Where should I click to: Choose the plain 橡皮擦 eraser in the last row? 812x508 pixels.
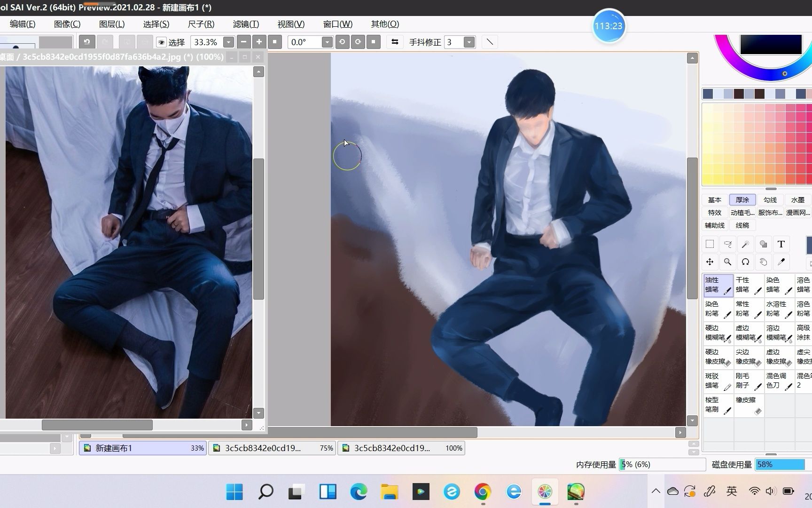point(749,405)
